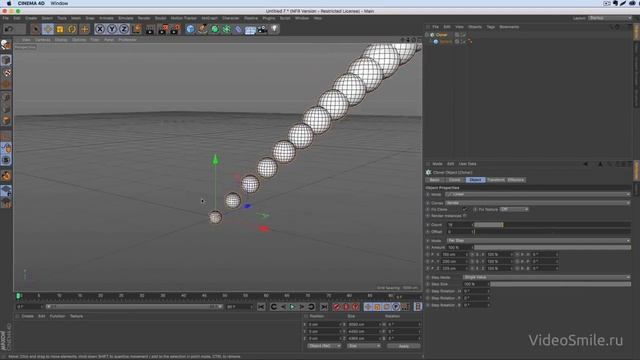Click the play forward button
The width and height of the screenshot is (640, 360).
pos(292,307)
